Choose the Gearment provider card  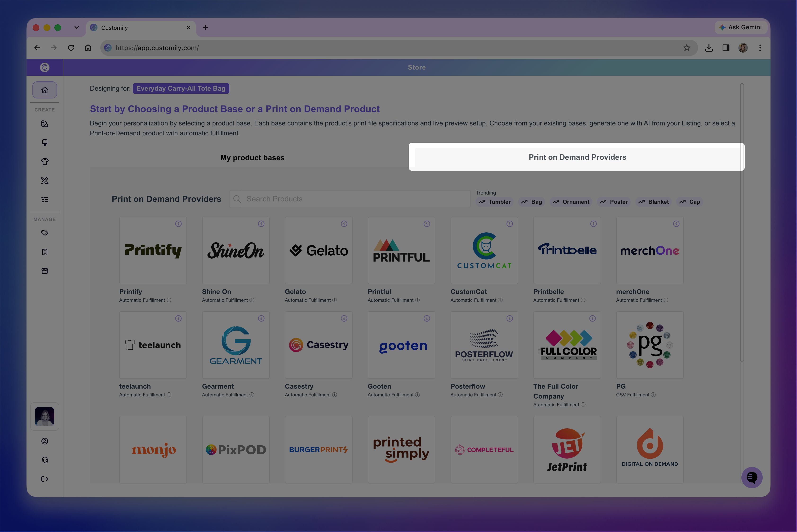click(236, 345)
